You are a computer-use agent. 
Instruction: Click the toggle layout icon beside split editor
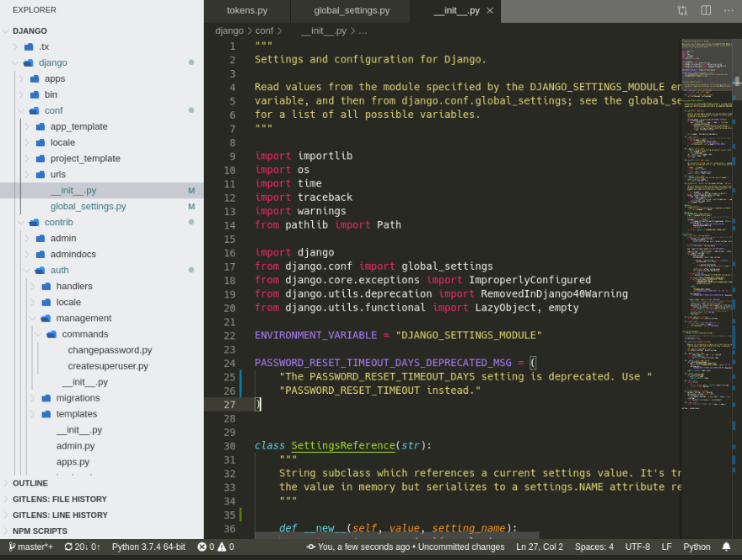coord(682,10)
